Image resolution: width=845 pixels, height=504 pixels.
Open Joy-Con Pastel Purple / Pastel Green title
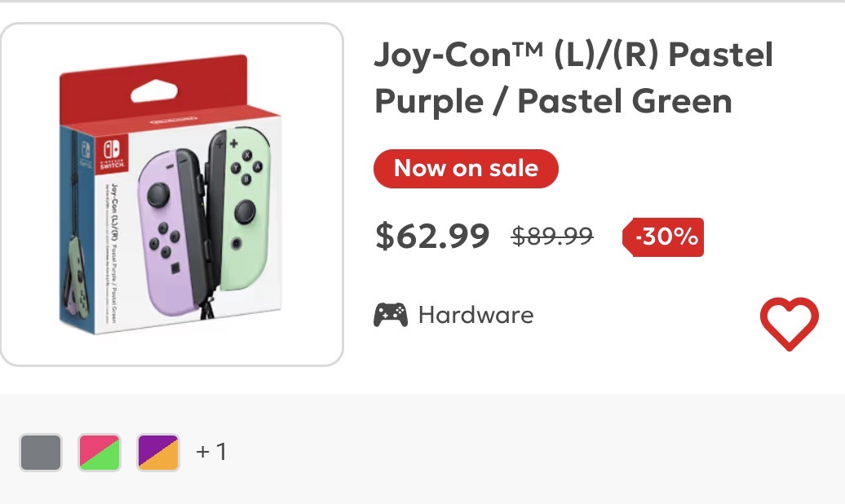pyautogui.click(x=573, y=77)
